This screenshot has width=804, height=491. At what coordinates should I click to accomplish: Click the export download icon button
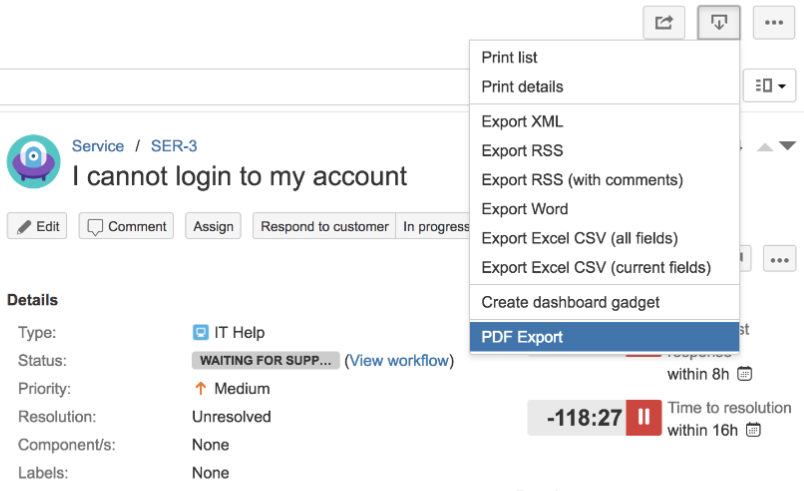point(718,23)
